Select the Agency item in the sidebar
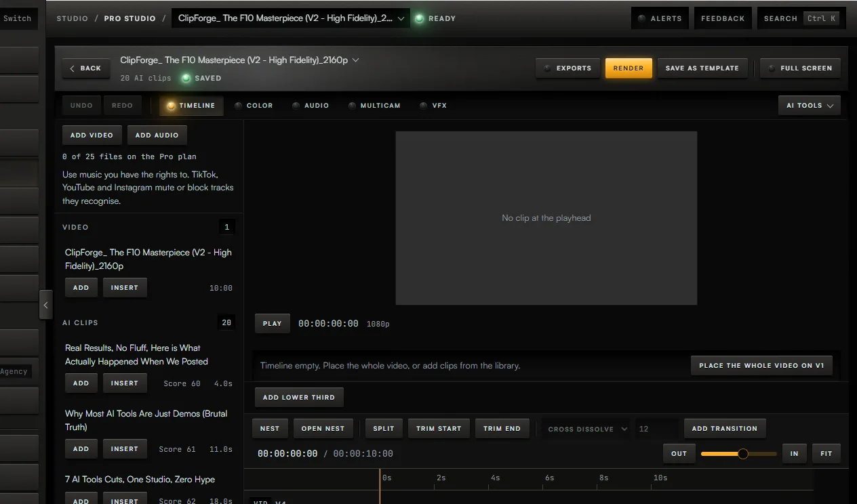Viewport: 857px width, 504px height. pyautogui.click(x=14, y=371)
